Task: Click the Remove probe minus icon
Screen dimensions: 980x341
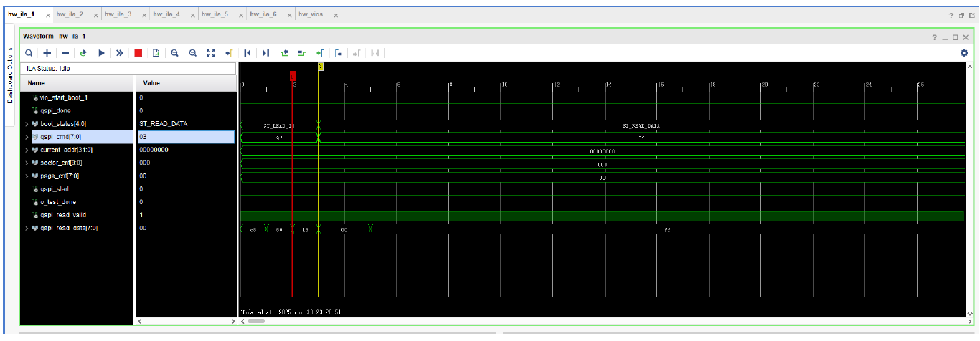Action: pos(65,53)
